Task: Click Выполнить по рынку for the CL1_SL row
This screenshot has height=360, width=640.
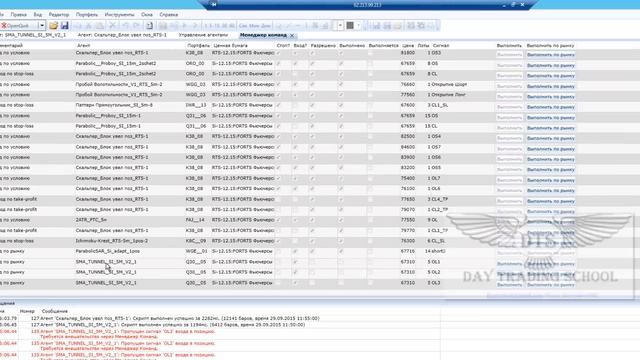Action: coord(551,107)
